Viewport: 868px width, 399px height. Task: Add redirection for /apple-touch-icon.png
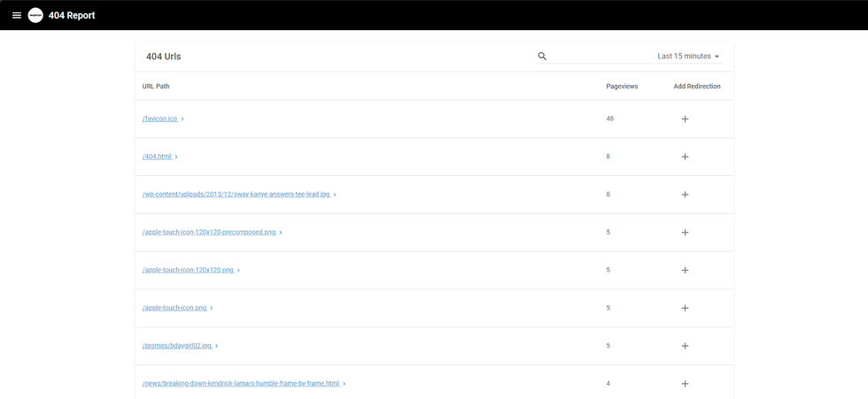pos(685,309)
